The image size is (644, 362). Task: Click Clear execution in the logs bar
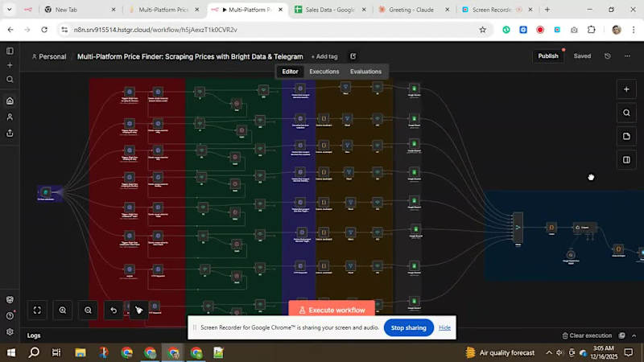coord(587,335)
